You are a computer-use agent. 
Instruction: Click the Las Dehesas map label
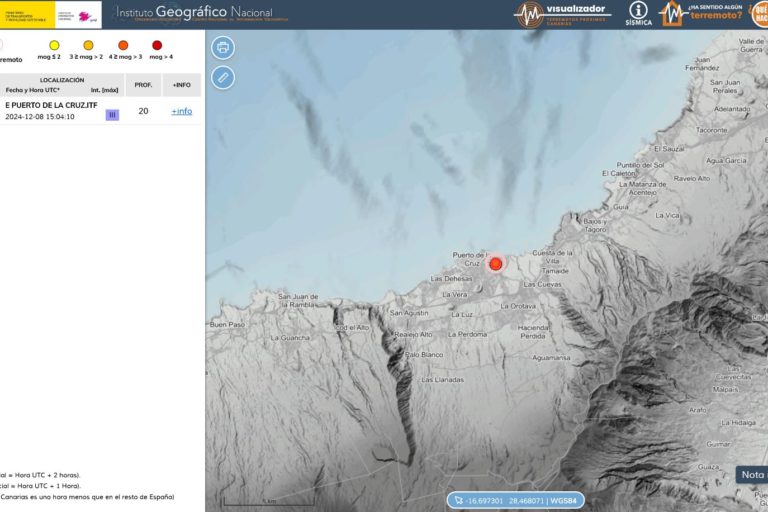(x=452, y=278)
